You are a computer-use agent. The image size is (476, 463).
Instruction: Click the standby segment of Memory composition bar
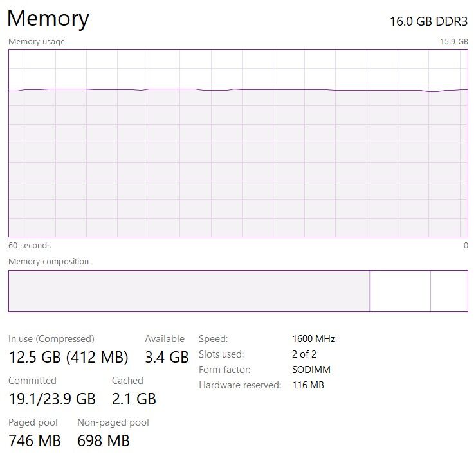(401, 291)
